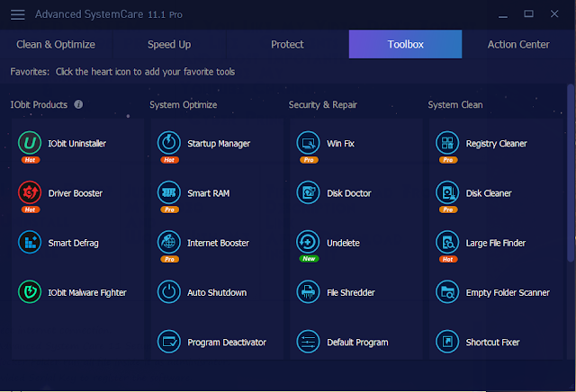This screenshot has height=392, width=576.
Task: Click the File Shredder icon
Action: click(x=308, y=292)
